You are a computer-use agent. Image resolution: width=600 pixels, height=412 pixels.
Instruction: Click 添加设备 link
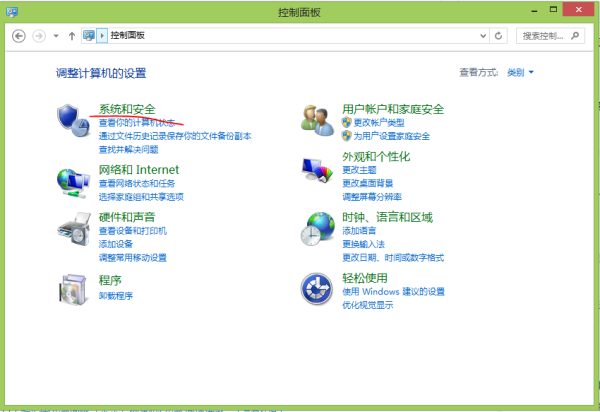pyautogui.click(x=116, y=244)
